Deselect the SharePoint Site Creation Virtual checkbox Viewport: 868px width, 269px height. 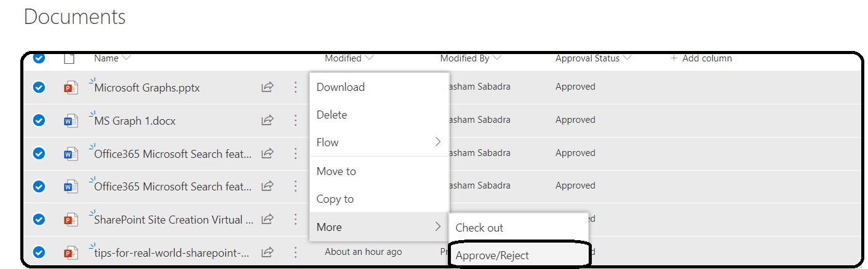tap(39, 219)
